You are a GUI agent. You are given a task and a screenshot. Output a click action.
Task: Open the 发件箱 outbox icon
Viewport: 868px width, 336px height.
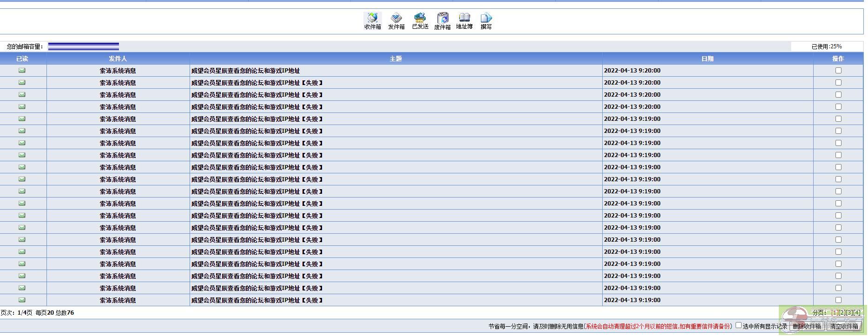(396, 21)
